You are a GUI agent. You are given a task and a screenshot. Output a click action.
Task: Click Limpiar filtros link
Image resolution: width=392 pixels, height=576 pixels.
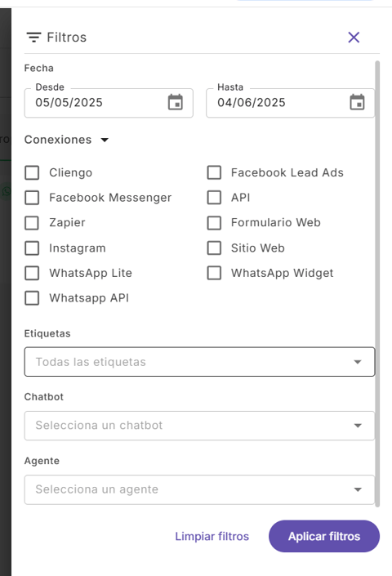(x=212, y=536)
